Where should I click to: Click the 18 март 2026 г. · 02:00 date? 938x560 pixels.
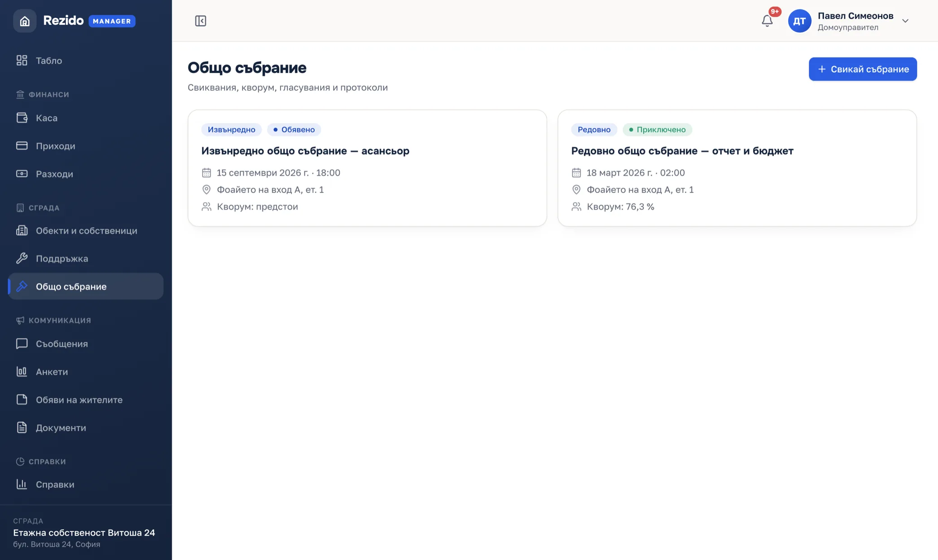635,173
